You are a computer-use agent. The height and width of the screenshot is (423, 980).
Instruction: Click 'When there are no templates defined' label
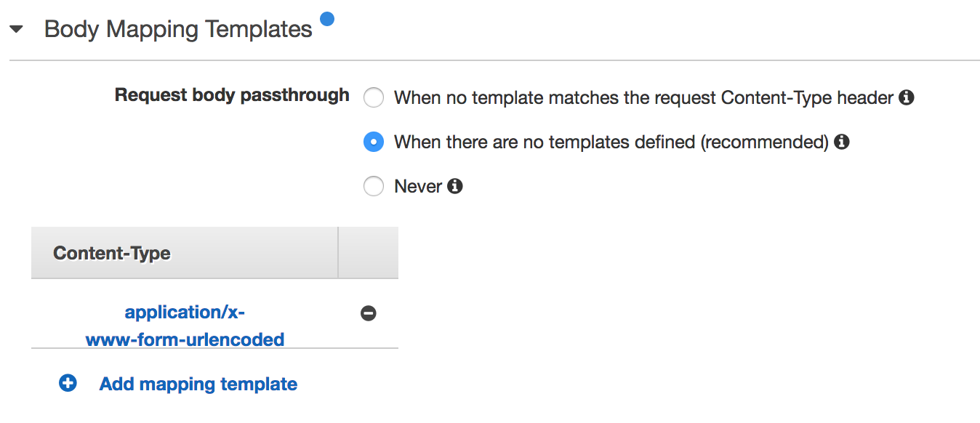(611, 142)
